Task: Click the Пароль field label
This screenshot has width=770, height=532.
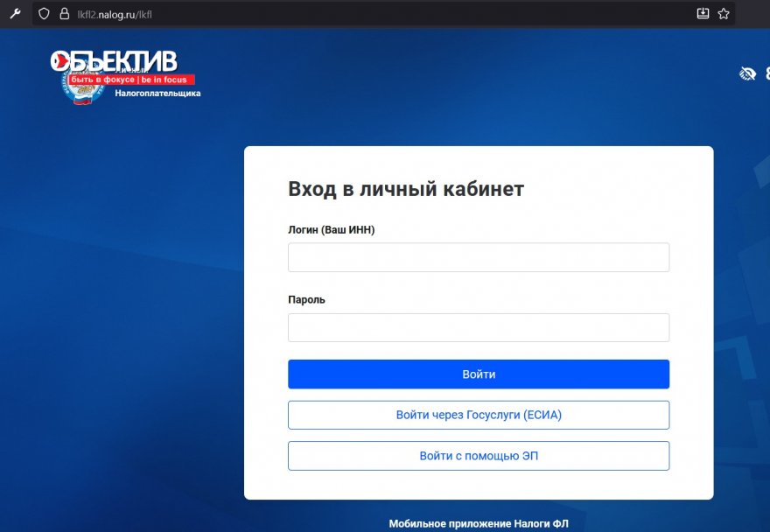Action: [306, 299]
